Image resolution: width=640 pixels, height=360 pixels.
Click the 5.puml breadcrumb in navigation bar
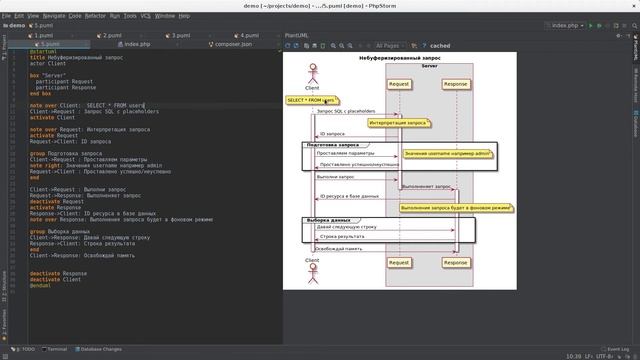coord(41,25)
